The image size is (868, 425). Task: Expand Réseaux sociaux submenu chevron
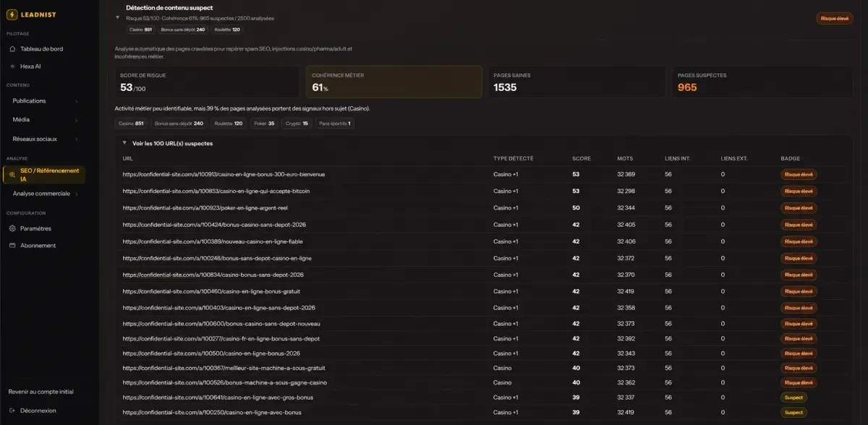click(77, 139)
